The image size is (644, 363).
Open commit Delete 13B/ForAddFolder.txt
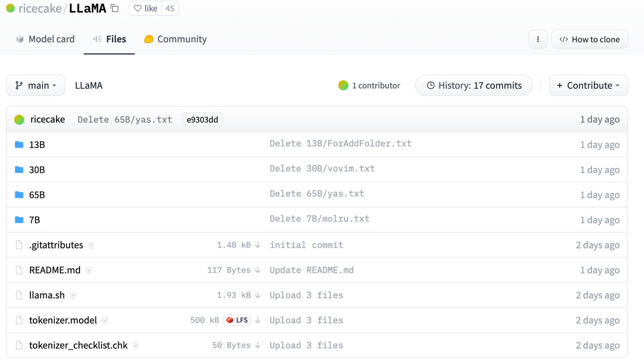pos(341,143)
